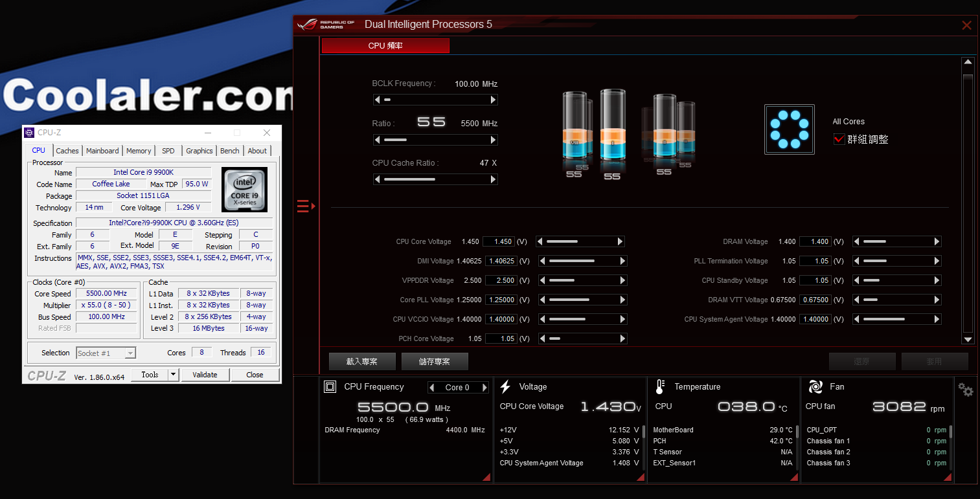Viewport: 980px width, 499px height.
Task: Click the Temperature thermometer icon
Action: point(660,387)
